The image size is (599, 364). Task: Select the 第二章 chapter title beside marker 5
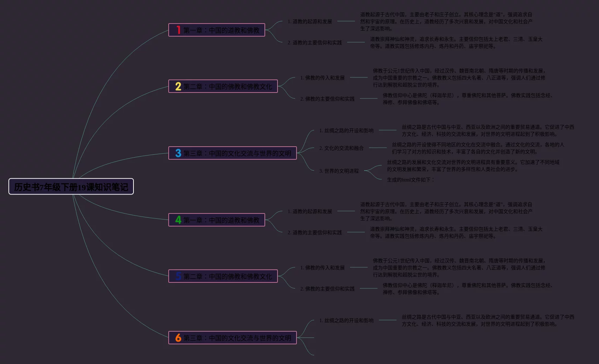pos(228,276)
